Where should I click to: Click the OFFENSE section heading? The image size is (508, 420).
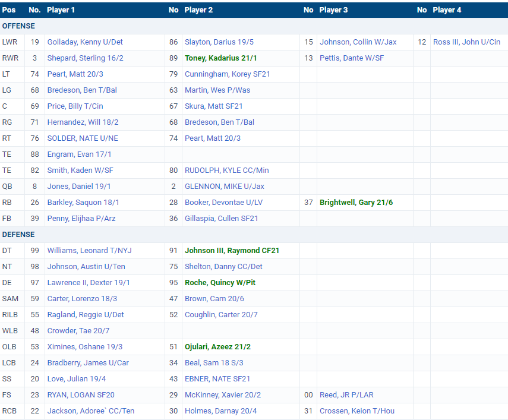(18, 26)
